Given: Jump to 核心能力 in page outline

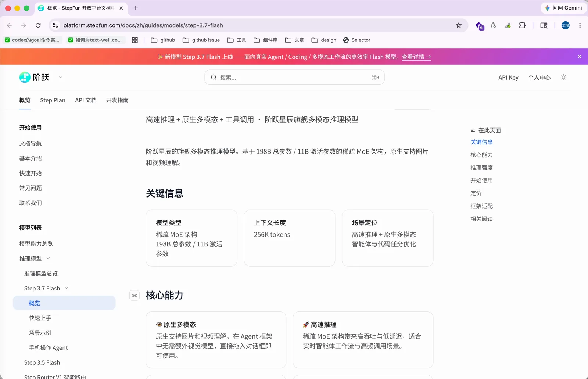Looking at the screenshot, I should click(481, 155).
